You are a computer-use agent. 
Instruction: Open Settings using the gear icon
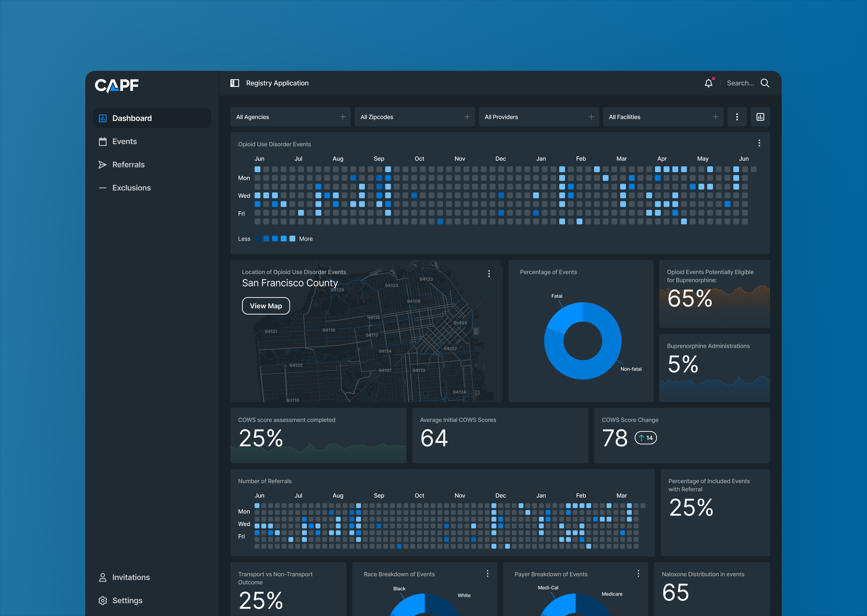pos(103,600)
